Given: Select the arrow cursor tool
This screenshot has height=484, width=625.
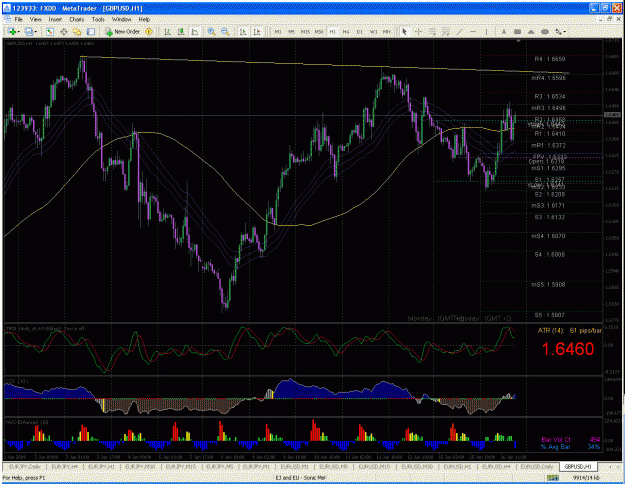Looking at the screenshot, I should [x=405, y=31].
